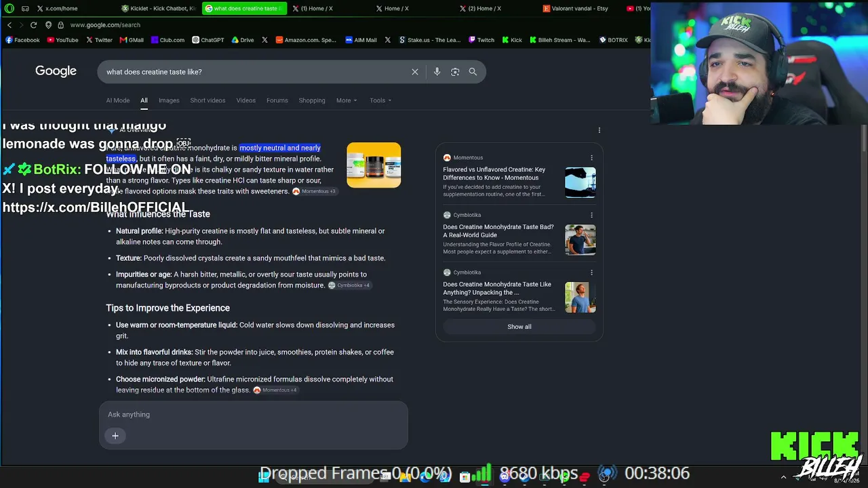Screen dimensions: 868x488
Task: Go back using the browser back arrow
Action: (9, 25)
